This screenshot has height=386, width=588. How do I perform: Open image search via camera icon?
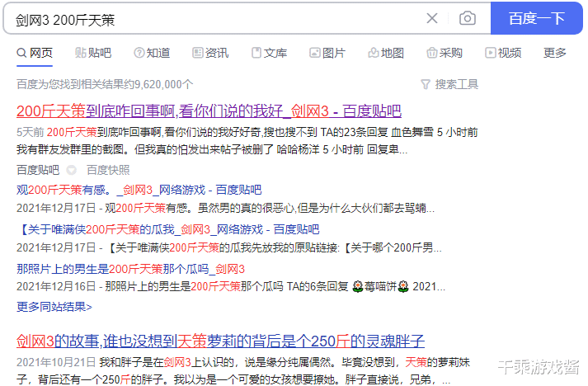pos(468,18)
